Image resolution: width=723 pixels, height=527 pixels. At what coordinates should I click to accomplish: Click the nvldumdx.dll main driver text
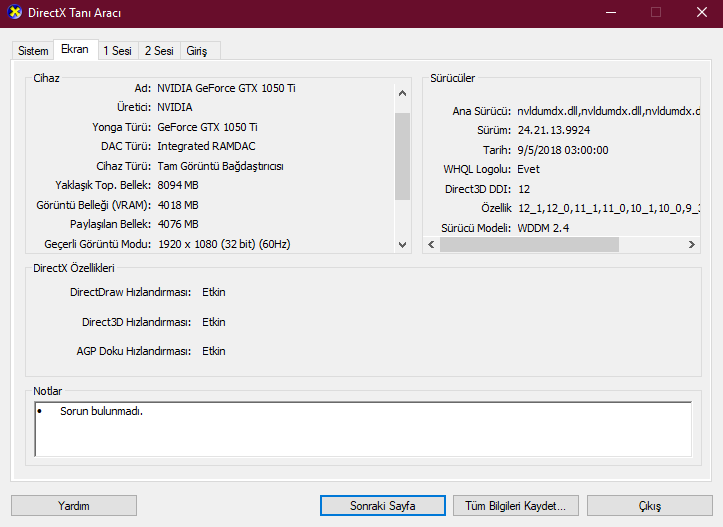click(x=608, y=111)
